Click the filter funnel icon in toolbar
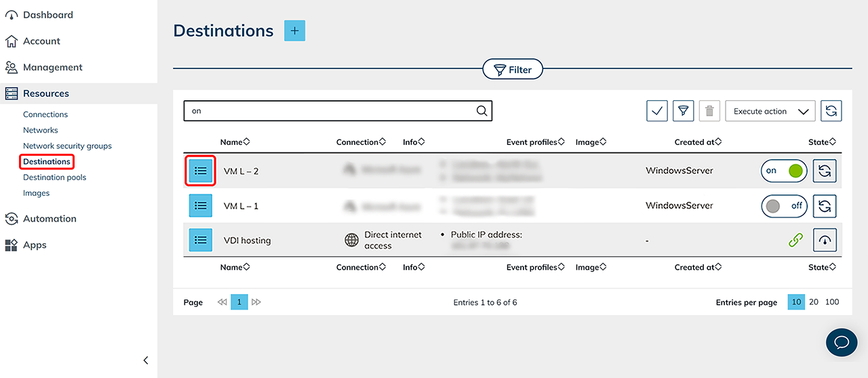Screen dimensions: 868x378 (x=683, y=111)
